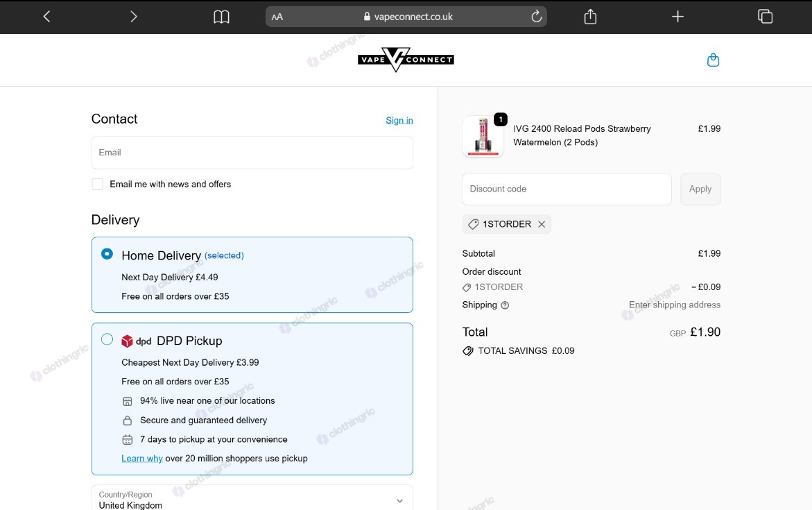Show all open tabs with the tabs icon
The image size is (812, 510).
(765, 17)
